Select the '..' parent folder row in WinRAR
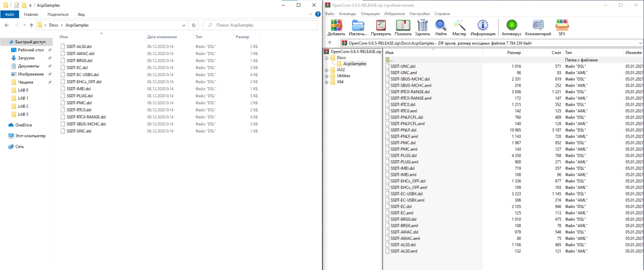The width and height of the screenshot is (644, 270). pos(513,60)
